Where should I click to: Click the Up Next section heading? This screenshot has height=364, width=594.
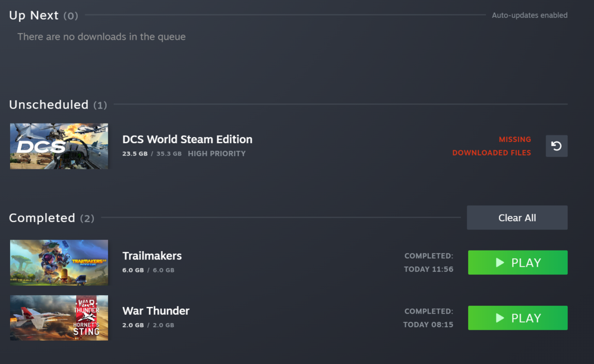point(34,15)
